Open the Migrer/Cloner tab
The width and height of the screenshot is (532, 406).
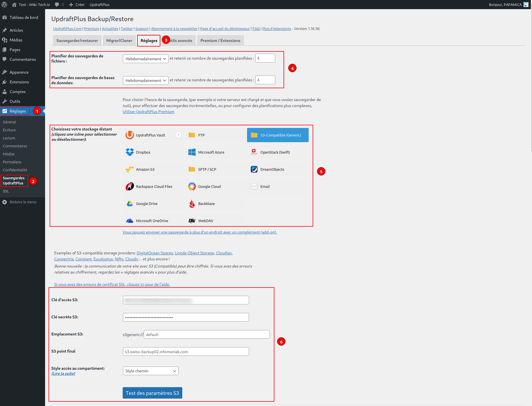[x=119, y=41]
